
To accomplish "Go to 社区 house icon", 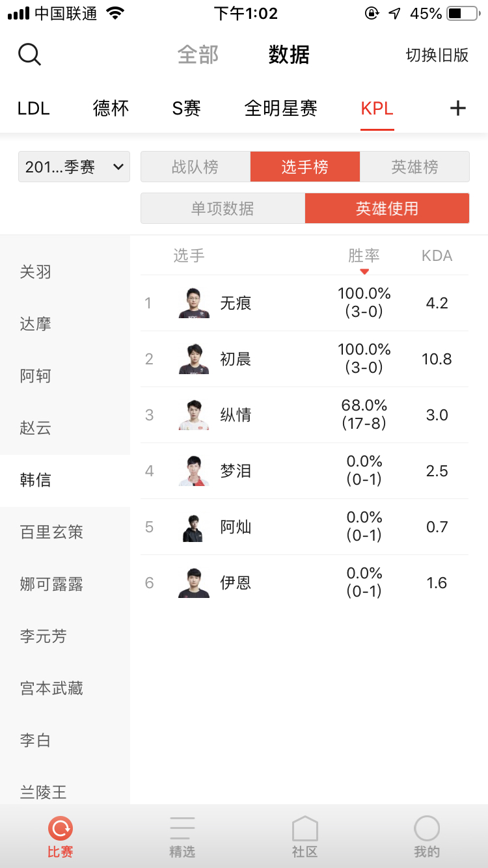I will coord(305,829).
